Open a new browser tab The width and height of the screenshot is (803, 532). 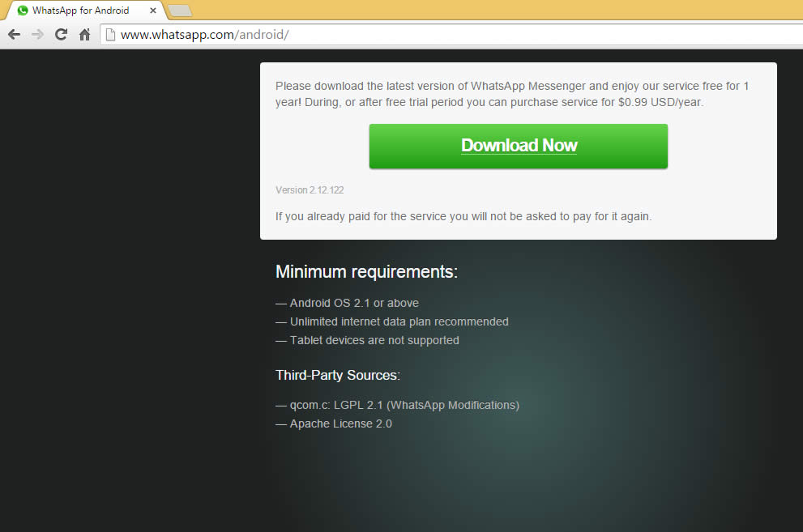(x=179, y=11)
